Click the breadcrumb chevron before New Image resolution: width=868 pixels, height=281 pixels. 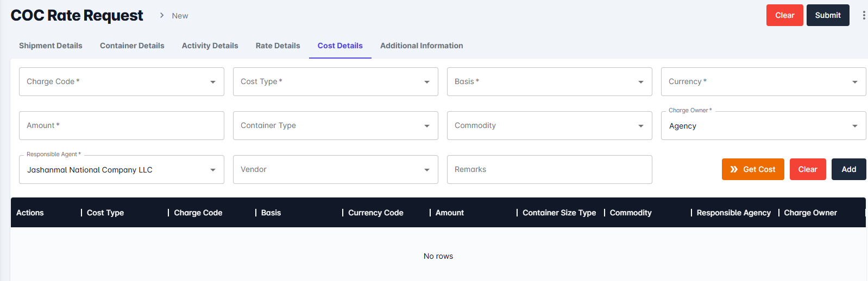(162, 15)
